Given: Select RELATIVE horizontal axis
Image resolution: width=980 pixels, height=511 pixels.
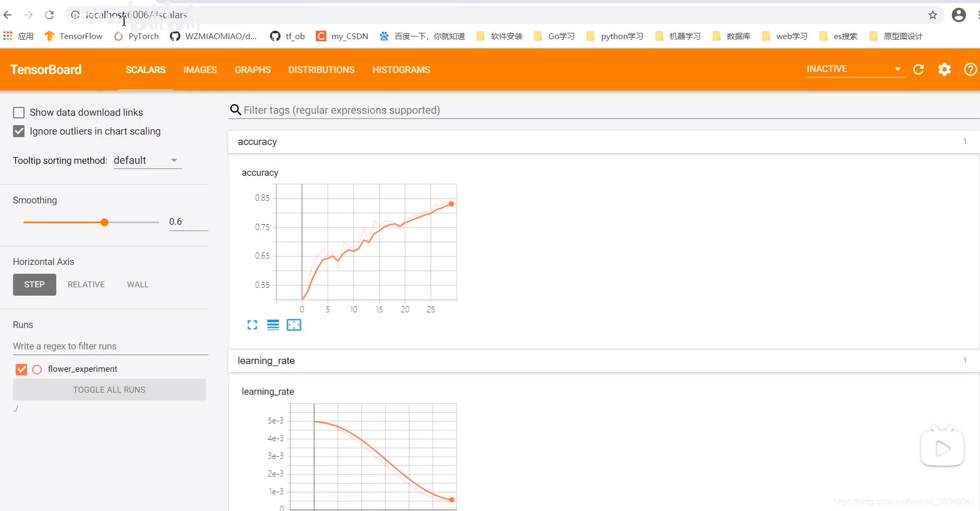Looking at the screenshot, I should pyautogui.click(x=87, y=285).
